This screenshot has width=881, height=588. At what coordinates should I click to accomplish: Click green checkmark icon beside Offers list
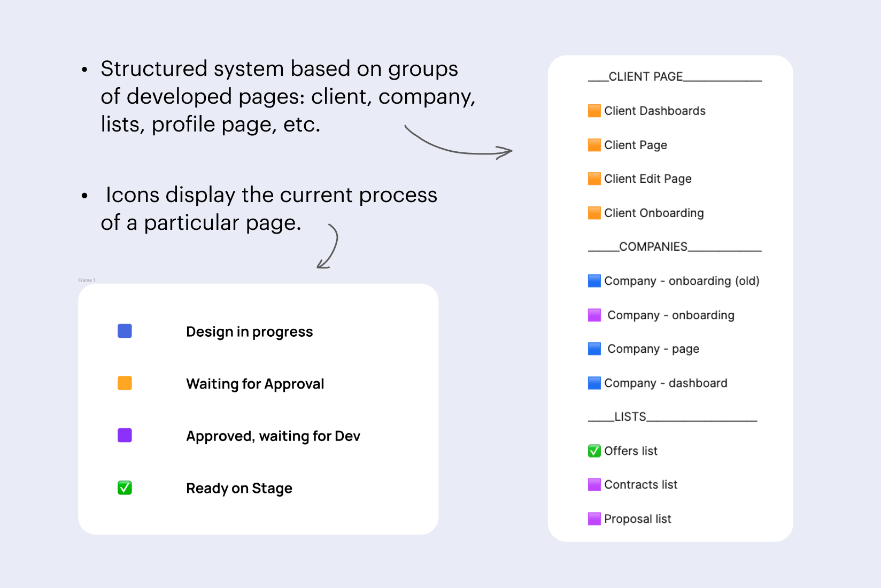click(x=594, y=451)
